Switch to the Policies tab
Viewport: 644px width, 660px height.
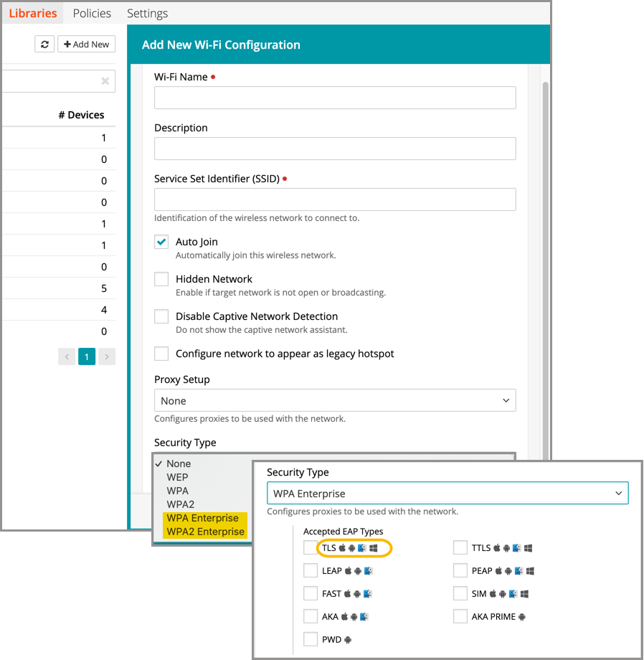tap(92, 14)
